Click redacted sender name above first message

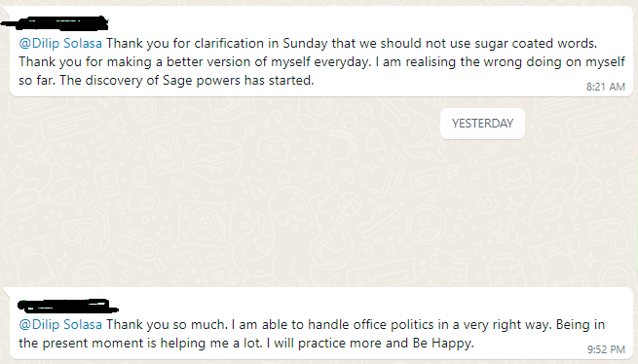tap(55, 22)
